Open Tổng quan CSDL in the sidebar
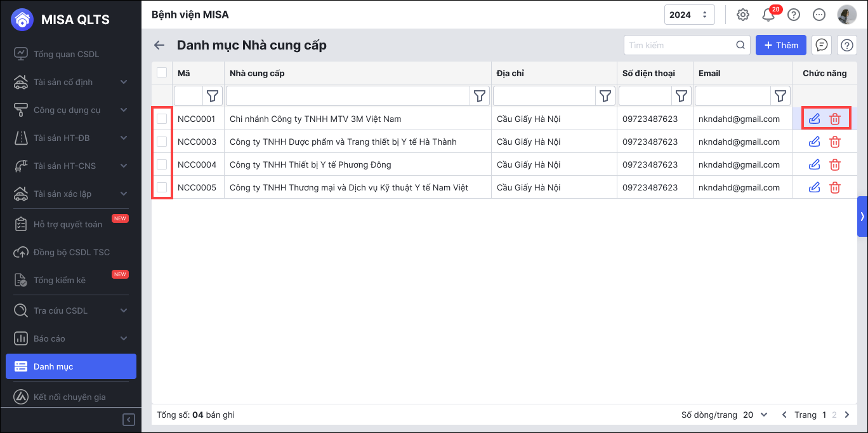Screen dimensions: 868x433 (x=66, y=54)
